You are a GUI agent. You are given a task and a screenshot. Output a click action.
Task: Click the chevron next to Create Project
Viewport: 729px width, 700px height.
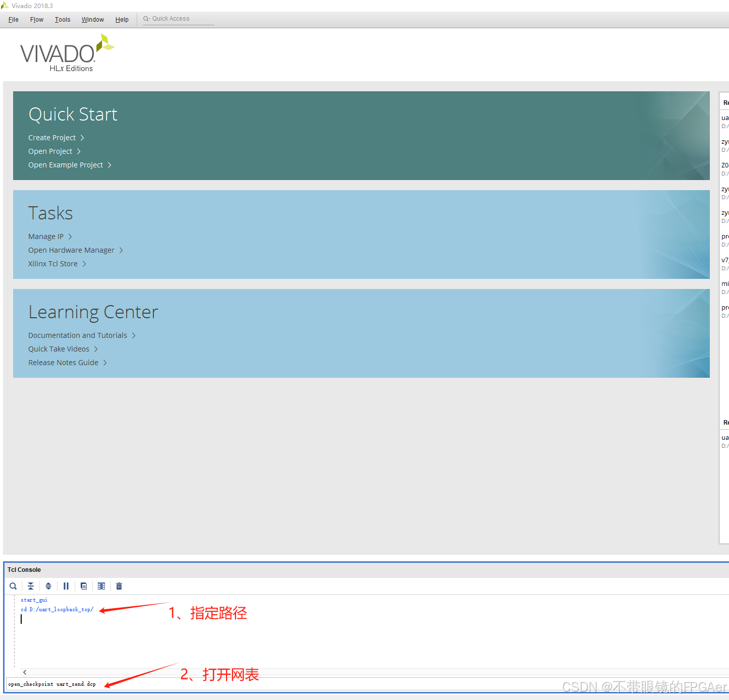(x=82, y=138)
